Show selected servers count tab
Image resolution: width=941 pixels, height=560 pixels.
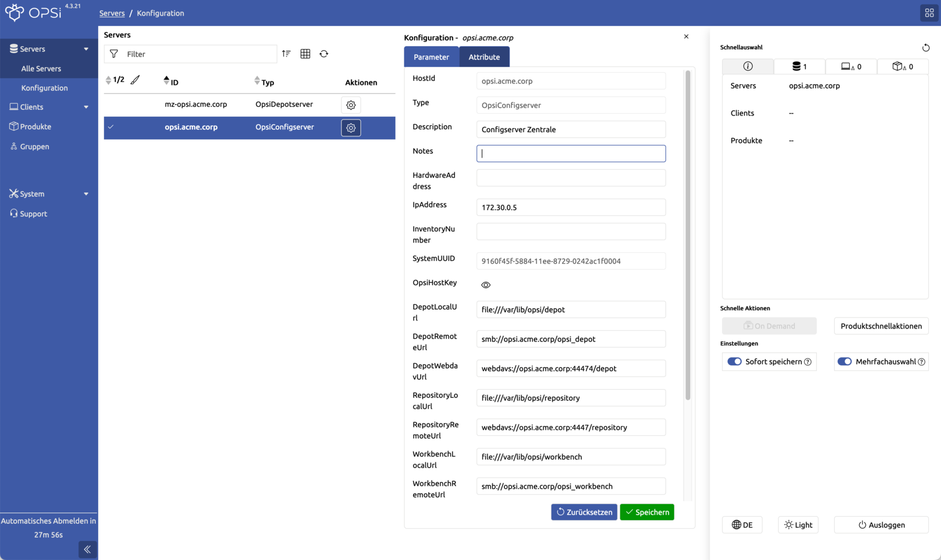799,66
